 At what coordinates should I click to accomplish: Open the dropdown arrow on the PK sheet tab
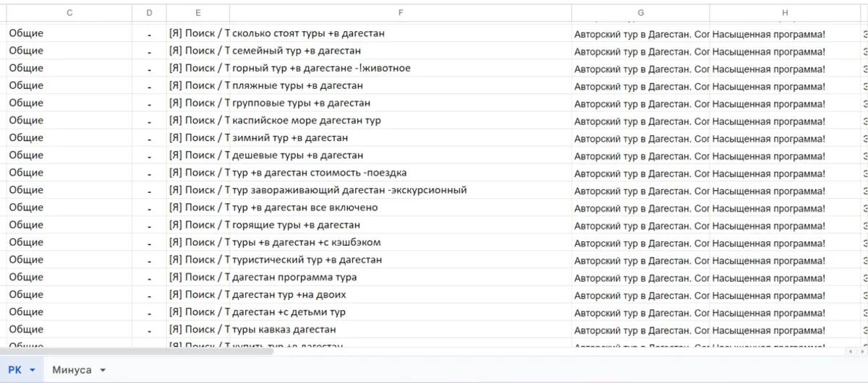tap(32, 370)
